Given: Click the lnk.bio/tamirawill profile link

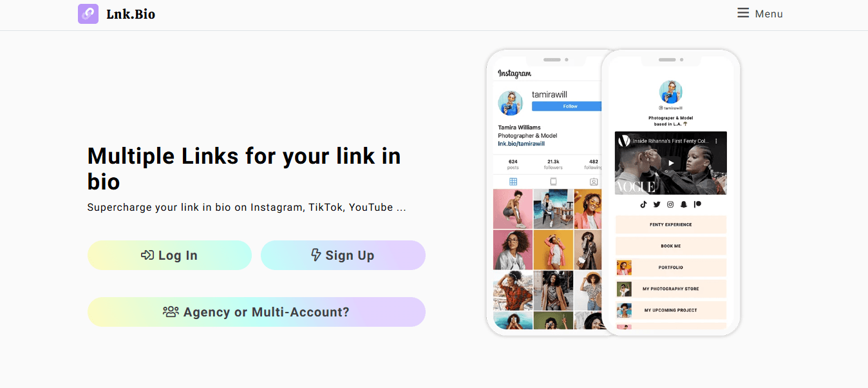Looking at the screenshot, I should tap(522, 144).
